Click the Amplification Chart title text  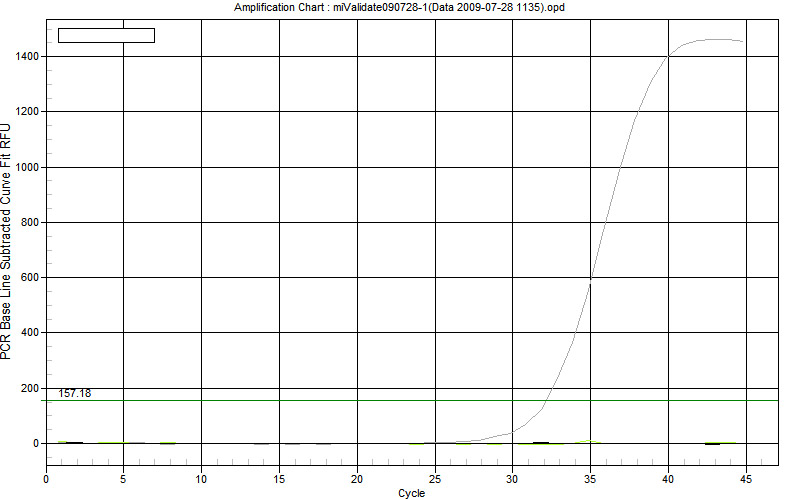399,8
